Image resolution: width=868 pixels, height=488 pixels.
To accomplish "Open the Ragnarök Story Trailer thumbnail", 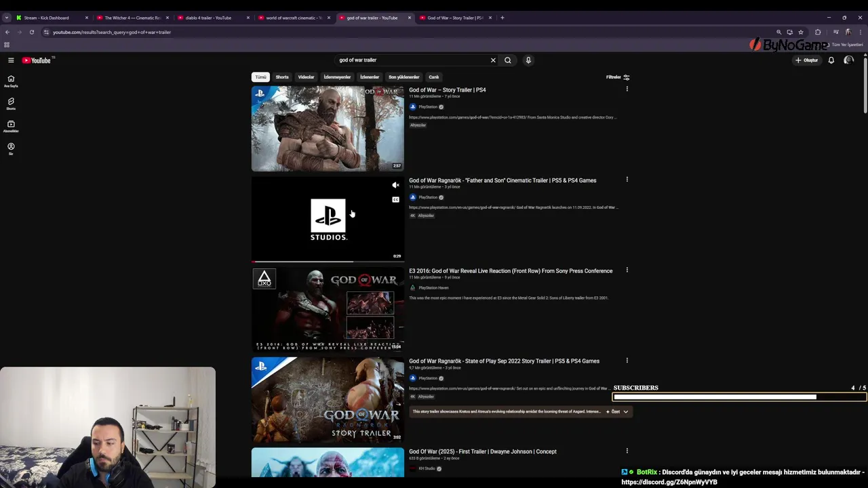I will point(328,400).
